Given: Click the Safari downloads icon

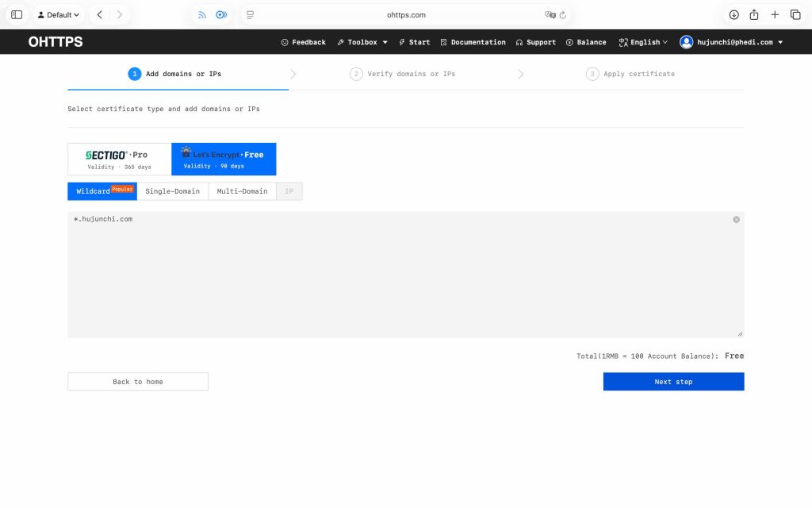Looking at the screenshot, I should tap(733, 14).
